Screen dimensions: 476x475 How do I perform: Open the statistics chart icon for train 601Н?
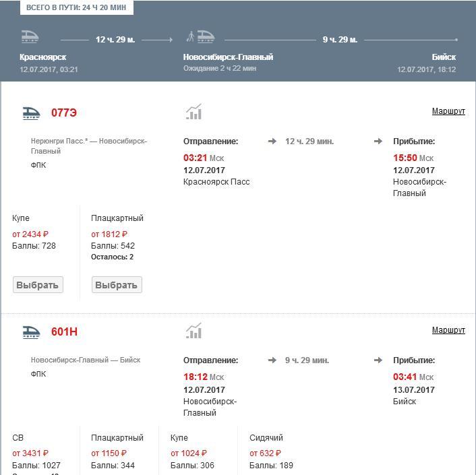[x=194, y=331]
